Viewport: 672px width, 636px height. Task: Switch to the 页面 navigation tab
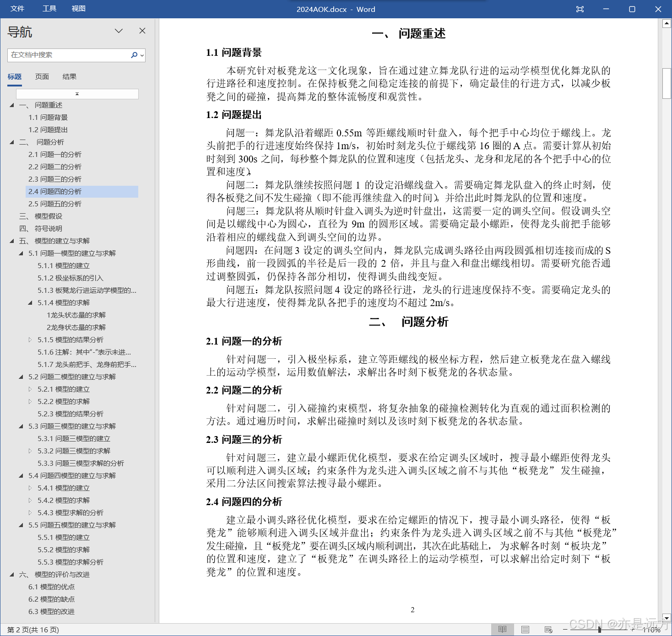42,76
